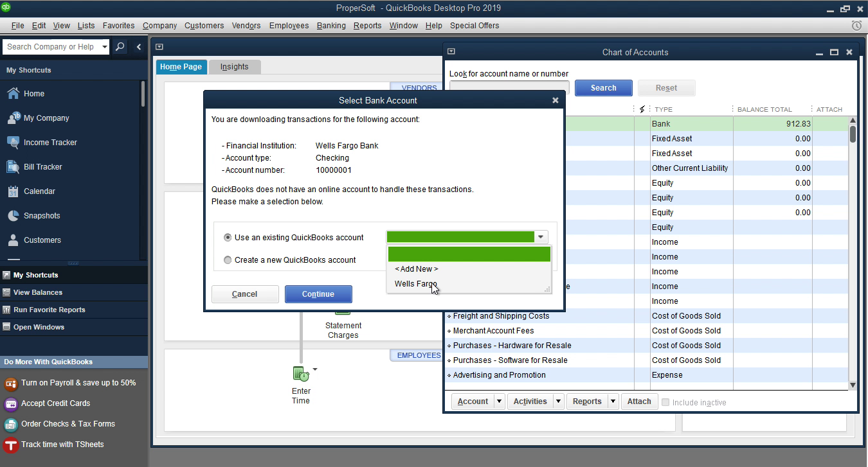868x467 pixels.
Task: Open Chart of Accounts window menu icon
Action: 451,52
